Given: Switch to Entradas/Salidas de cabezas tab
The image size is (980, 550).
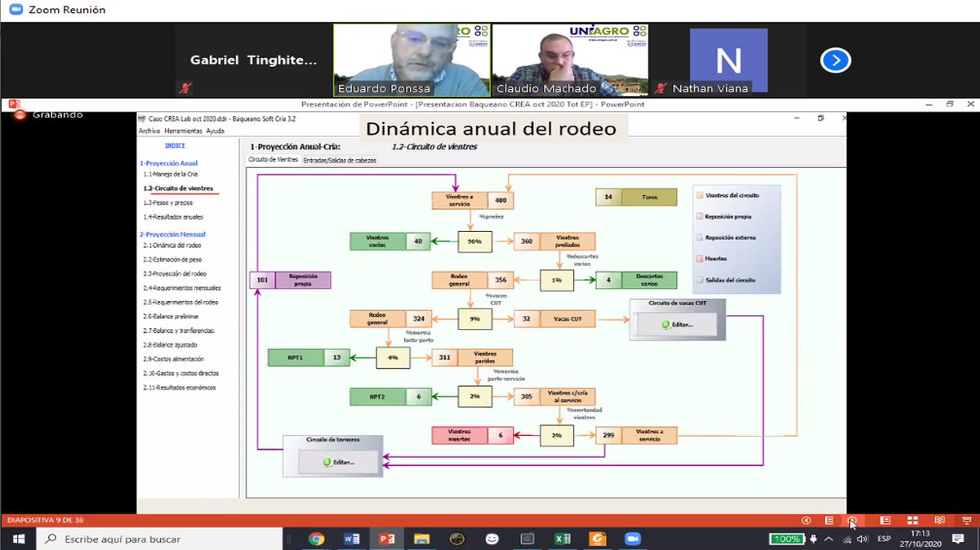Looking at the screenshot, I should tap(340, 160).
